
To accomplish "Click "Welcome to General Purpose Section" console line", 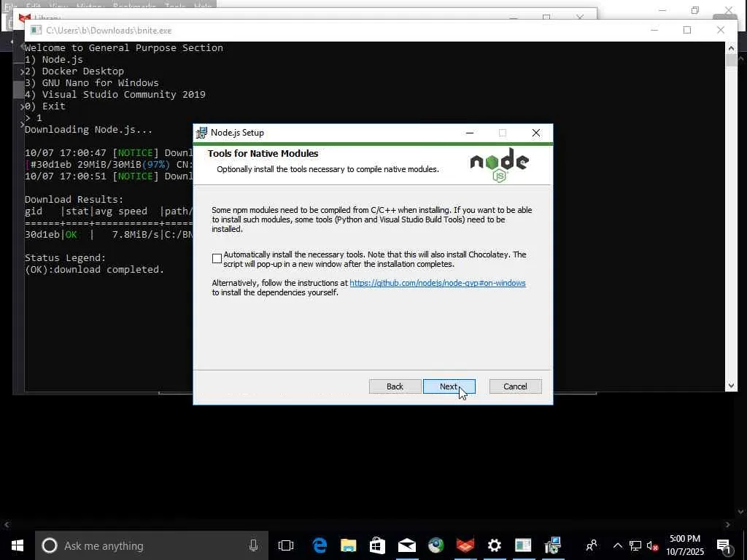I will [124, 47].
